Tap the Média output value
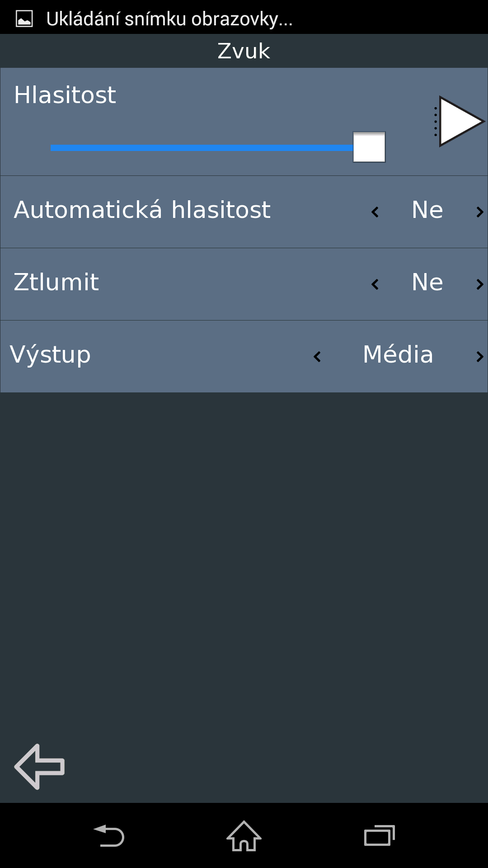This screenshot has height=868, width=488. click(x=398, y=354)
